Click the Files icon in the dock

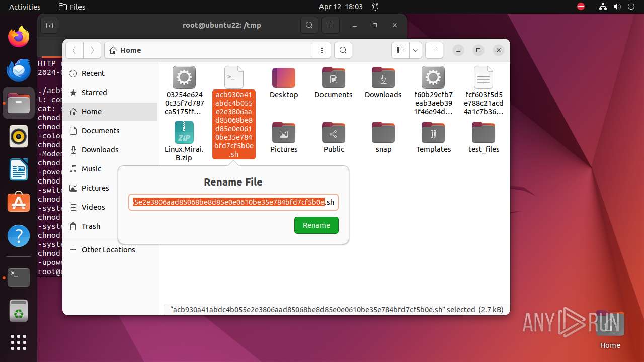19,103
